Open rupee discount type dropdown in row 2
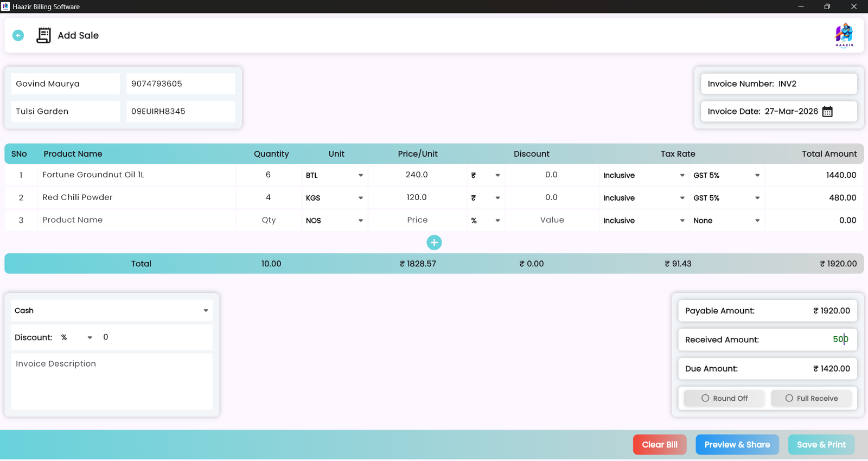868x461 pixels. click(x=486, y=198)
